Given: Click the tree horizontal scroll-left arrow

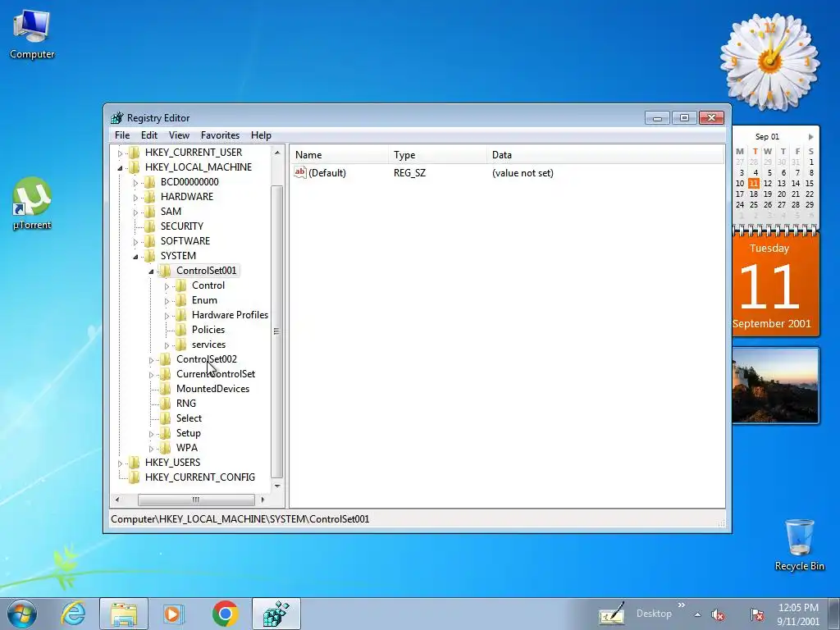Looking at the screenshot, I should point(117,500).
